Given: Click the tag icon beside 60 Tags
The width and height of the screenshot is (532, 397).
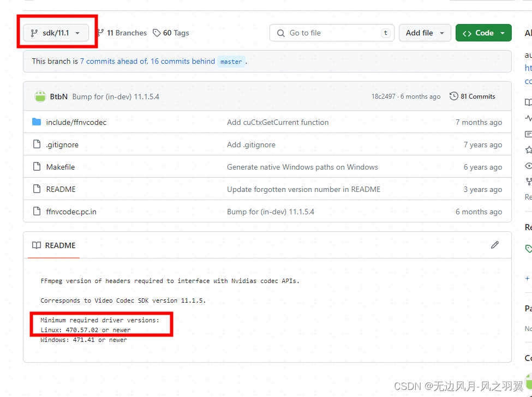Looking at the screenshot, I should (x=157, y=33).
